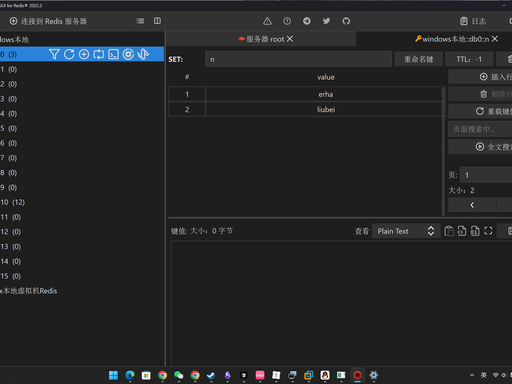Screen dimensions: 512x384
Task: Select database 15 (0) in the tree
Action: pos(82,276)
